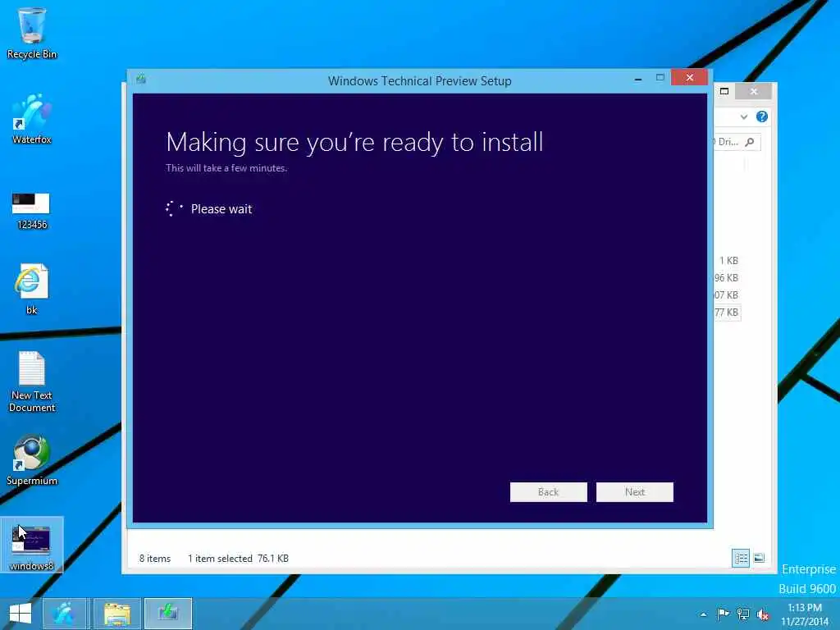Open the network tray icon

coord(743,614)
